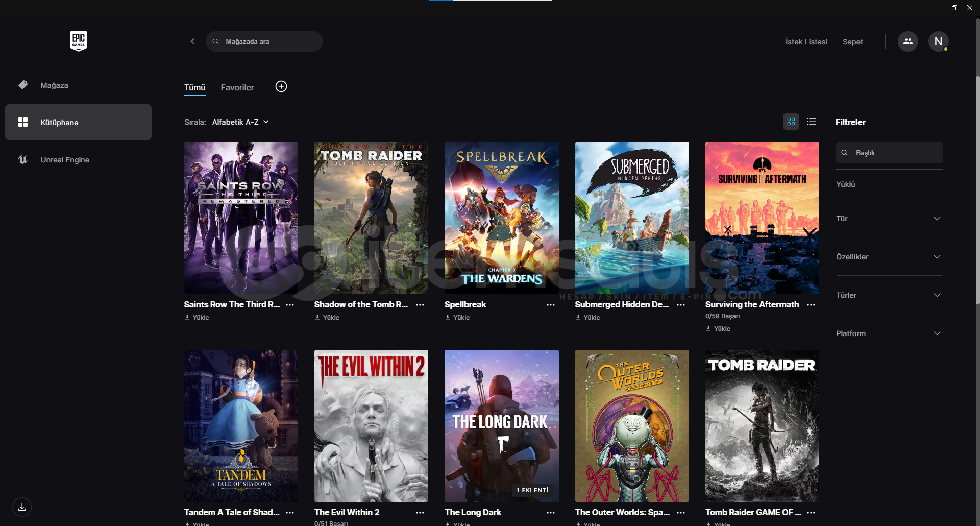Expand the Platform filter
980x526 pixels.
pos(889,333)
